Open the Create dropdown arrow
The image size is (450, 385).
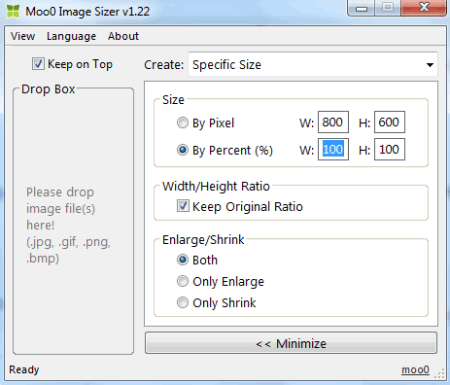430,65
